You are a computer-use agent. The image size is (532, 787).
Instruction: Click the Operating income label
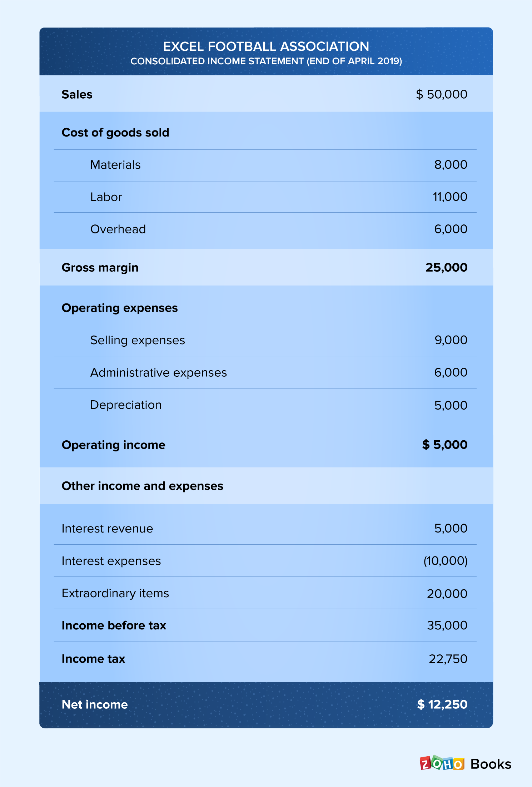point(113,445)
